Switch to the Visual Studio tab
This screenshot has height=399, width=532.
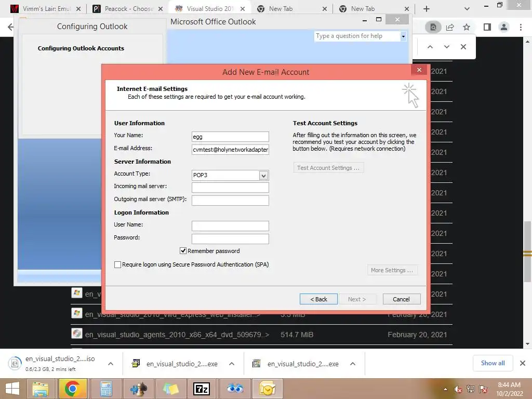click(x=210, y=9)
